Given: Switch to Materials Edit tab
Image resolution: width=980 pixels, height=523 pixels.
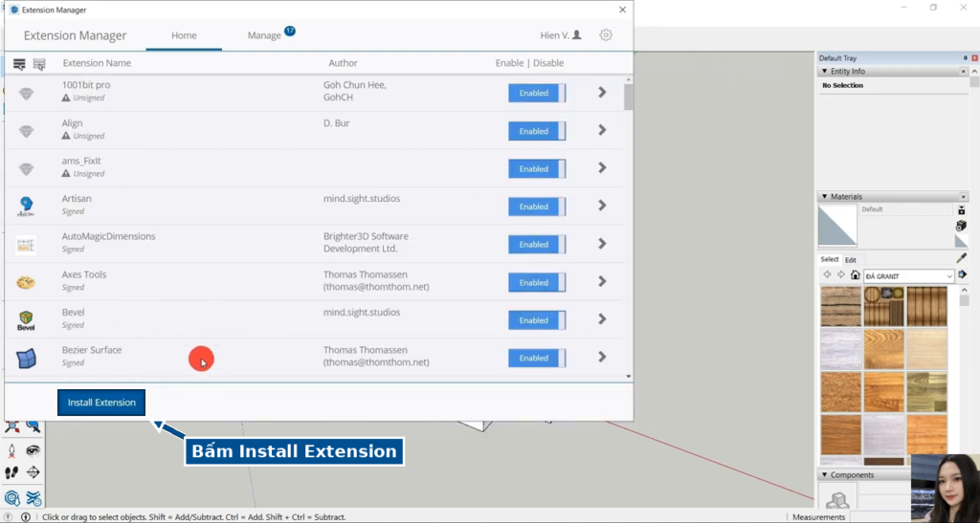Looking at the screenshot, I should pyautogui.click(x=851, y=260).
